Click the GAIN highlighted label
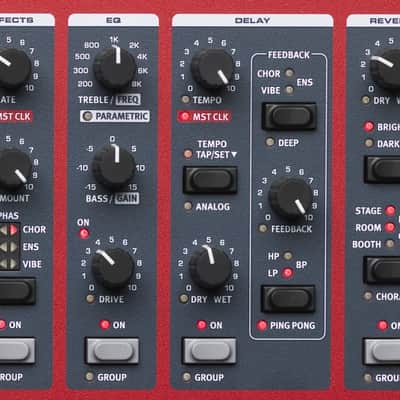The image size is (400, 400). 127,198
